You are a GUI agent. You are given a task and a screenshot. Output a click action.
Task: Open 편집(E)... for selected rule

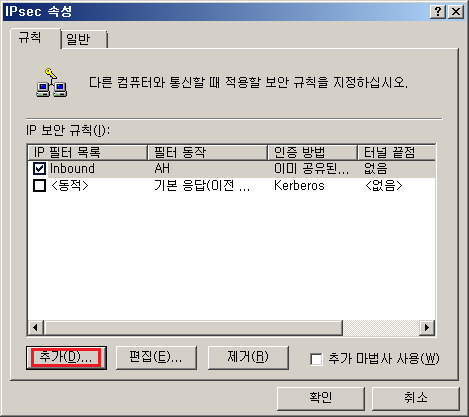(x=156, y=357)
